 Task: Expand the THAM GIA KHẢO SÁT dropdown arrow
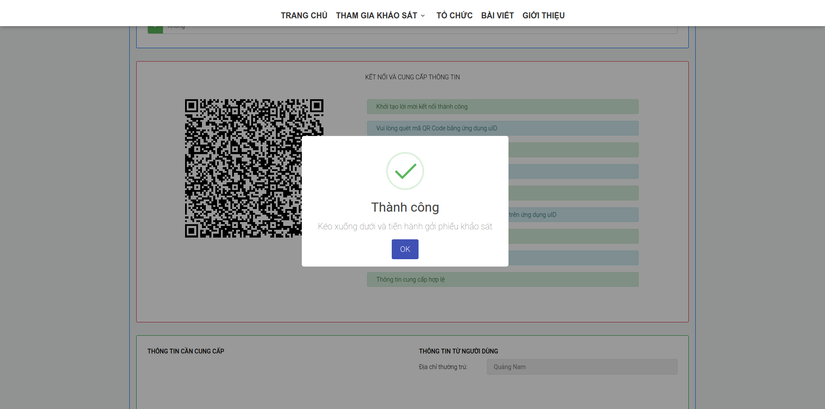[422, 16]
